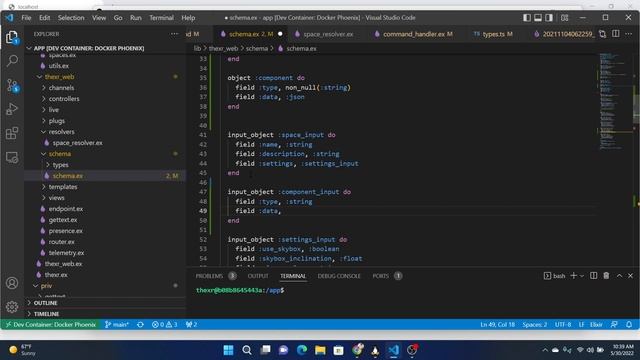Open the Extensions view
Image resolution: width=640 pixels, height=360 pixels.
point(12,133)
